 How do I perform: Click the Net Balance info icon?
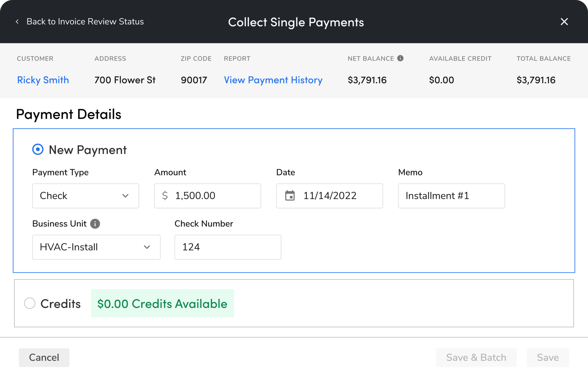pos(400,58)
